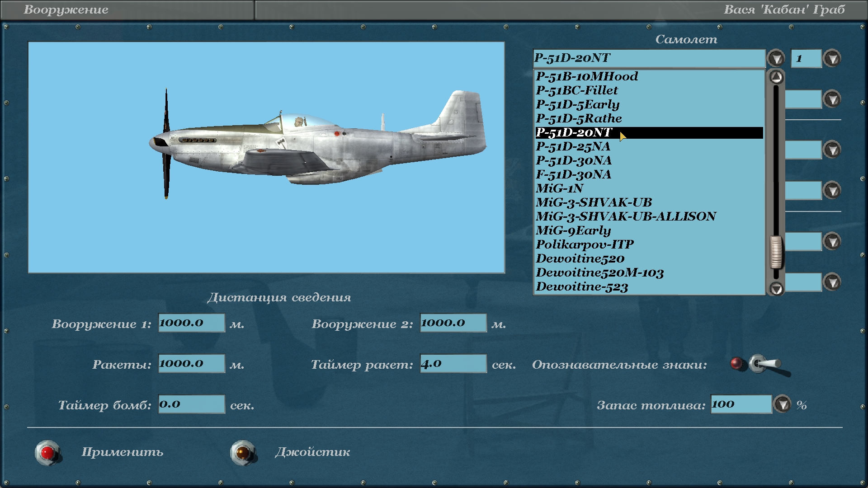Pick Dewoitine-523 from the aircraft list

point(582,287)
